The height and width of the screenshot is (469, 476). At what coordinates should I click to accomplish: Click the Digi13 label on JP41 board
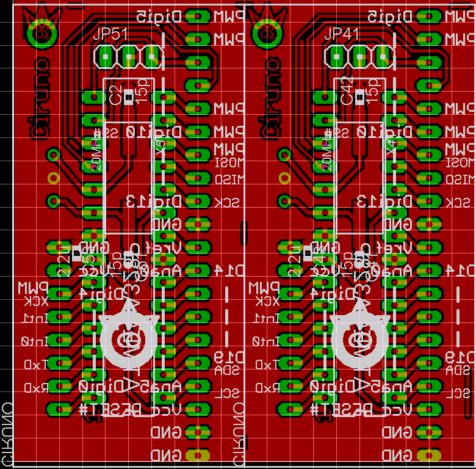385,201
